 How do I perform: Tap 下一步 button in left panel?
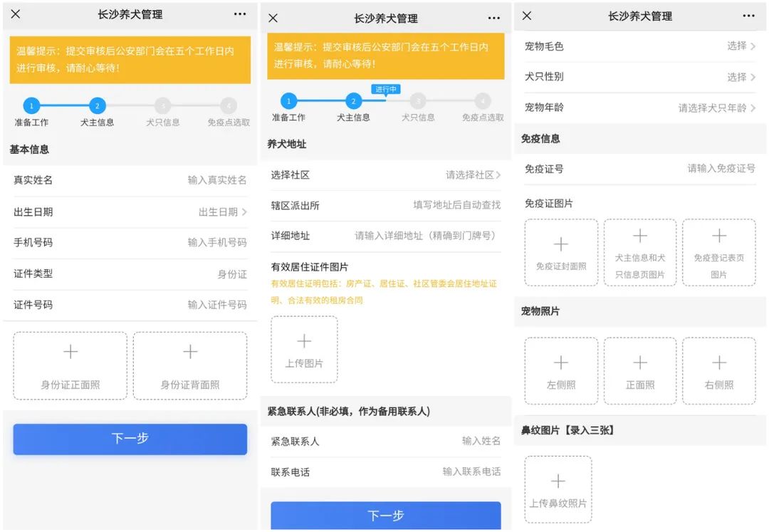click(130, 439)
